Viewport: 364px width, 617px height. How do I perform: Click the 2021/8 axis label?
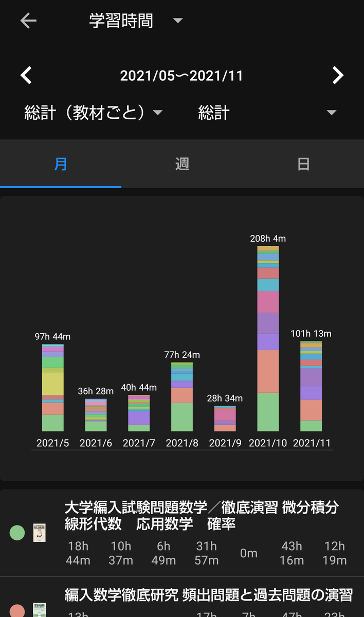pyautogui.click(x=182, y=443)
